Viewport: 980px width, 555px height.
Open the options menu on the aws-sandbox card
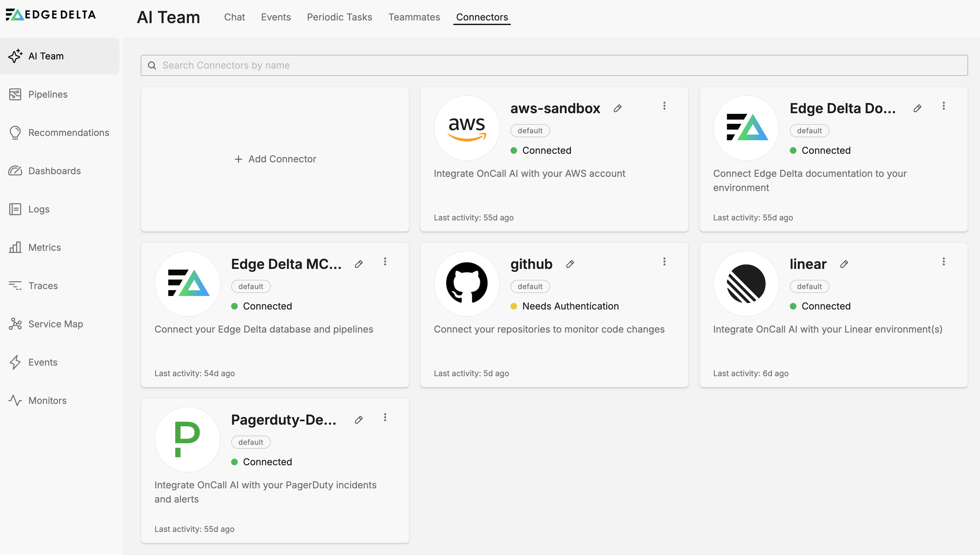click(665, 106)
